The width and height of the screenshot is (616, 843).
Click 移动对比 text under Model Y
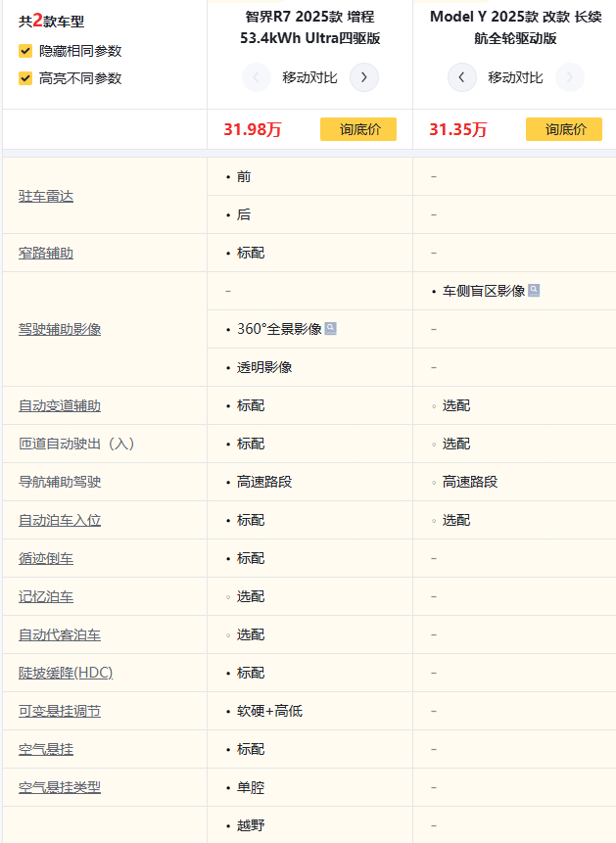(515, 78)
